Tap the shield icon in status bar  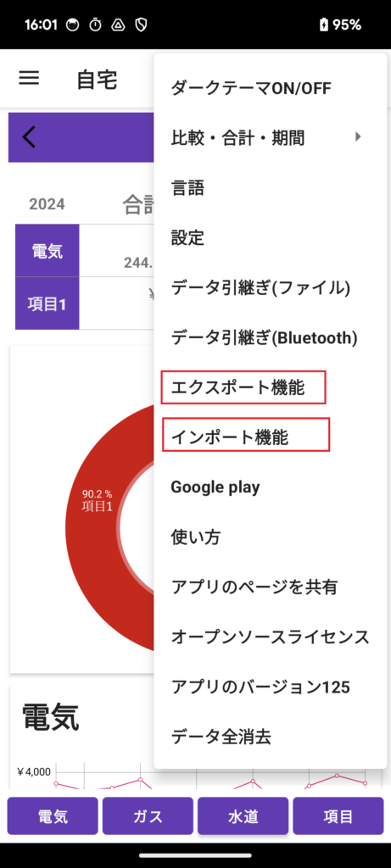coord(142,25)
